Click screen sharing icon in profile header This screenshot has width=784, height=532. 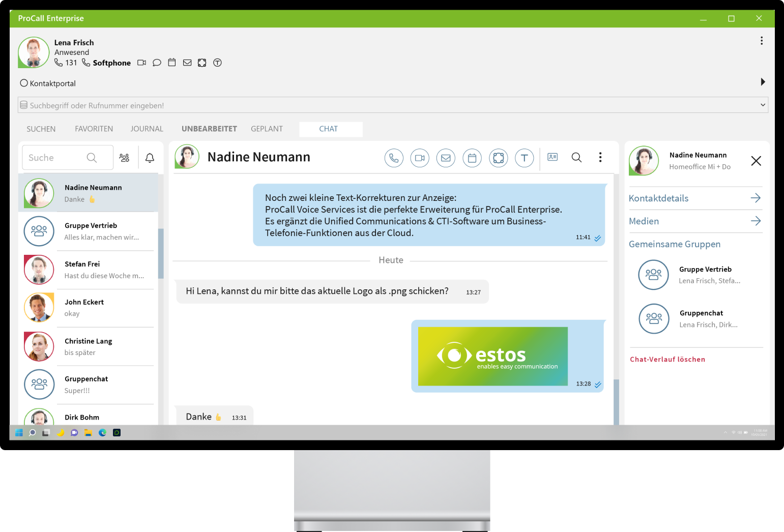click(202, 63)
